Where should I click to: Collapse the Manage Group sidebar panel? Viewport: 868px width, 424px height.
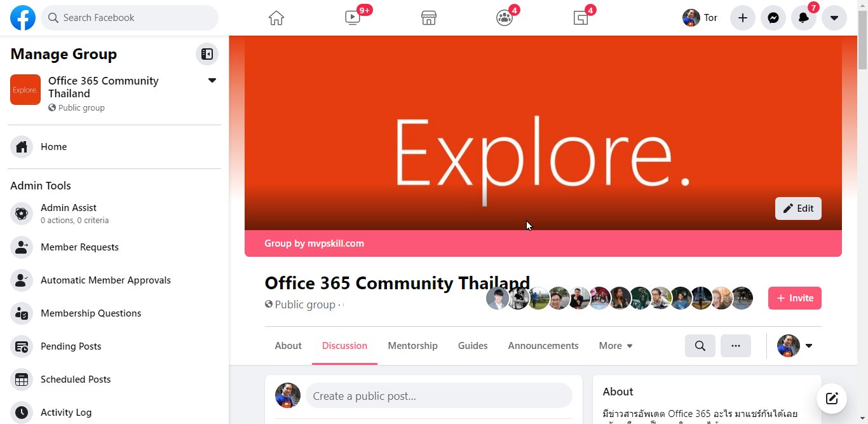pyautogui.click(x=207, y=54)
